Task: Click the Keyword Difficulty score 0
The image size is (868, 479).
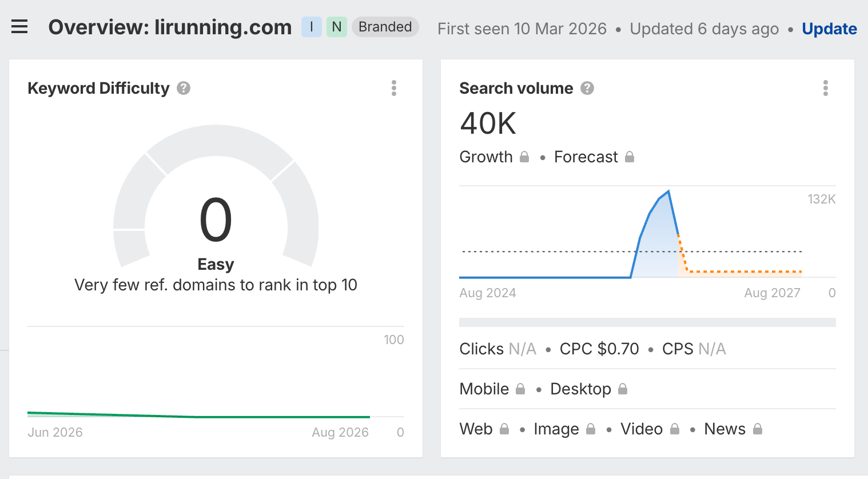Action: (216, 220)
